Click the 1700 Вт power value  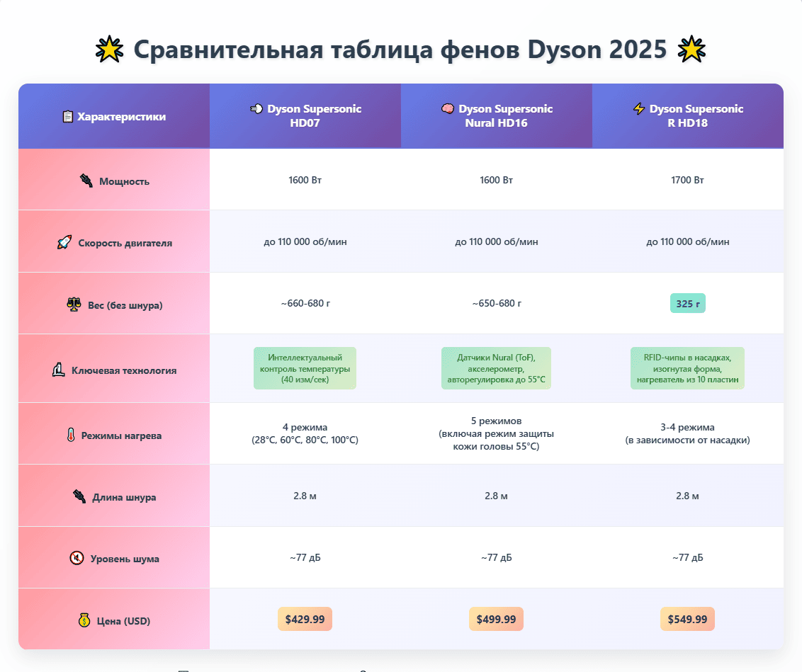(x=687, y=180)
